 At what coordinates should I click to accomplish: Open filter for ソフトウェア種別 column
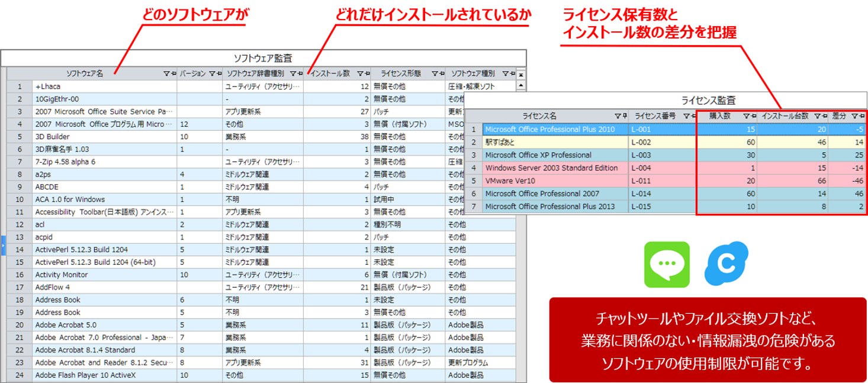(x=505, y=74)
